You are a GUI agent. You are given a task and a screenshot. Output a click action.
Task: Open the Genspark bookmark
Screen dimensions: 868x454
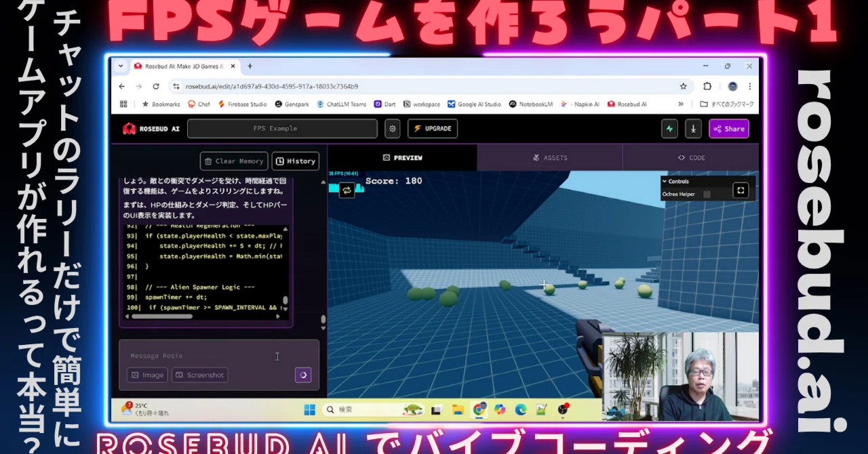[x=292, y=104]
